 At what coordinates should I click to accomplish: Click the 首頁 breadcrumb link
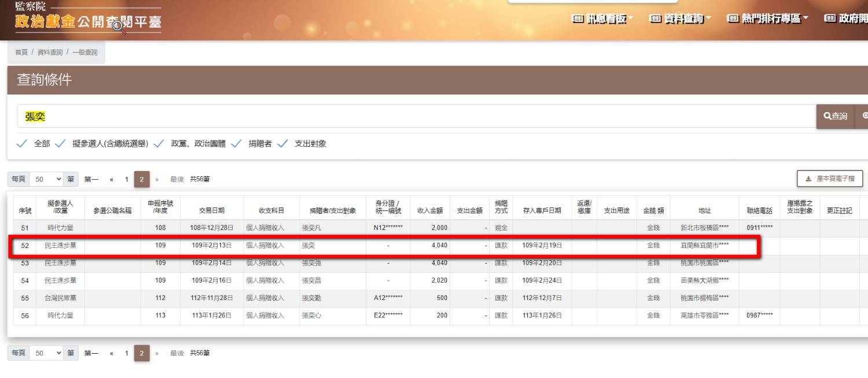(x=21, y=52)
